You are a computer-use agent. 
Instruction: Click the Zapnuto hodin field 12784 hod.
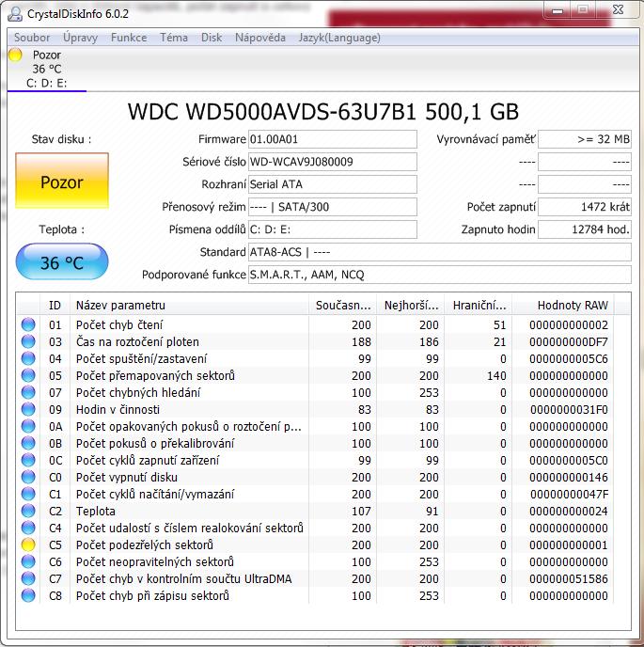585,229
